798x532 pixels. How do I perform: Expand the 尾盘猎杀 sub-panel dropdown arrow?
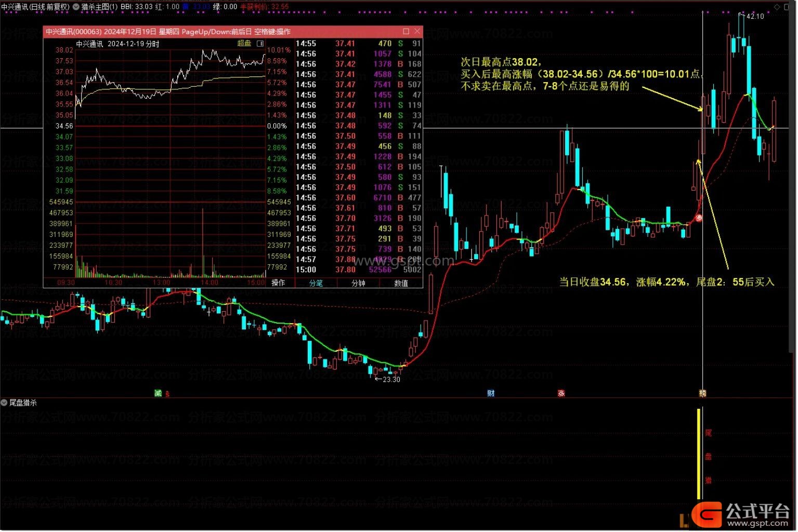4,403
